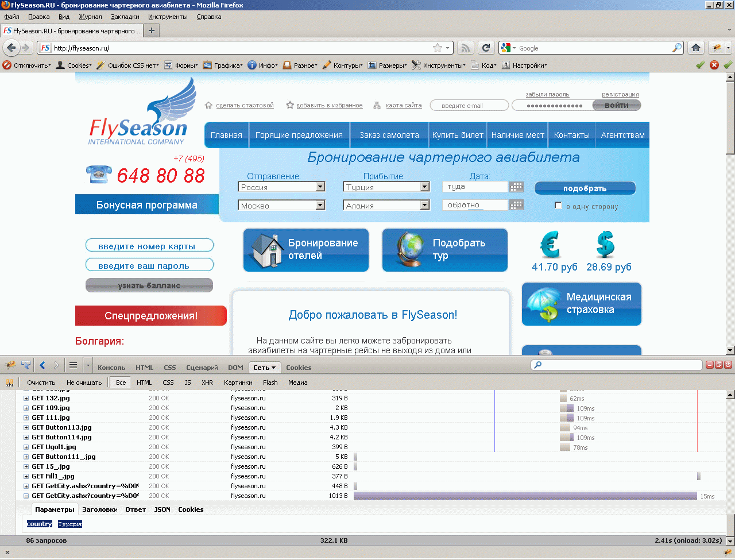Screen dimensions: 735x560
Task: Click the 'Очистить' button in Net panel
Action: (x=41, y=383)
